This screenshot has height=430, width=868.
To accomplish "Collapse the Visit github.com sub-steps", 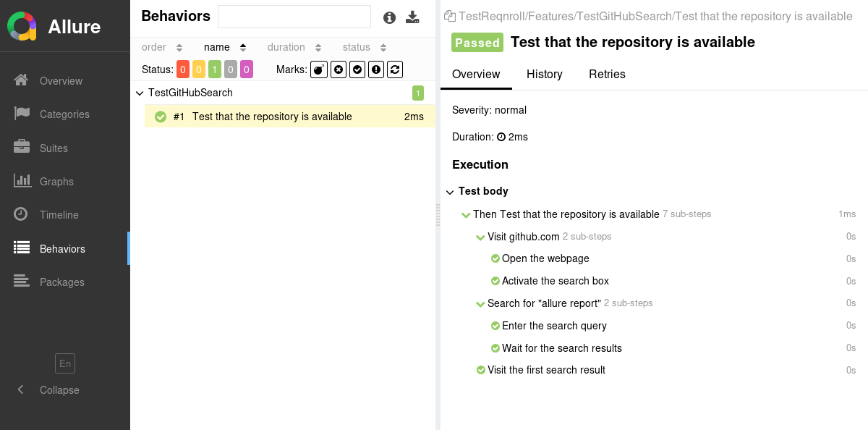I will click(x=480, y=237).
